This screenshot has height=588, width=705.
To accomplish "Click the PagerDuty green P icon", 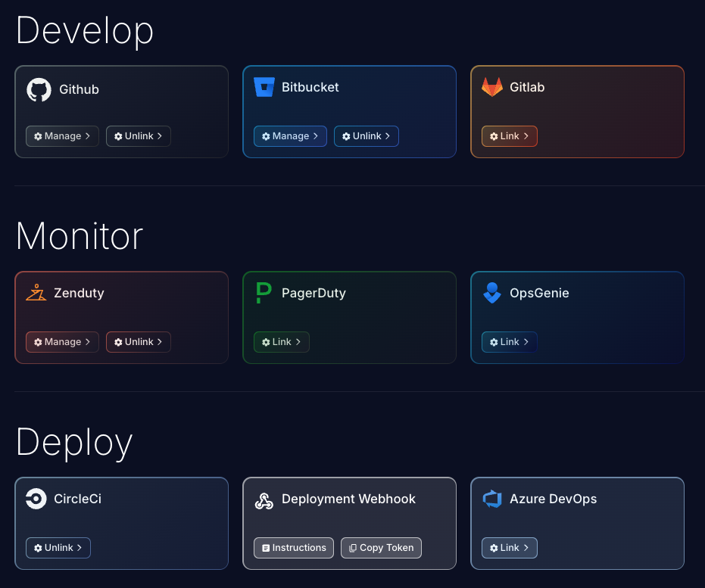I will point(264,293).
